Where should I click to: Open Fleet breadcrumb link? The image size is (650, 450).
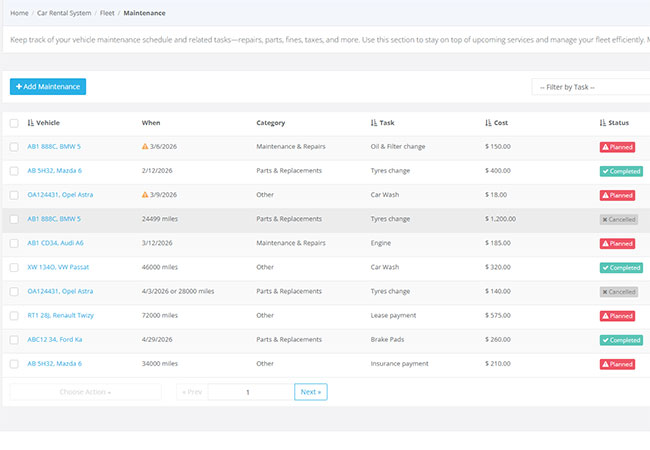coord(107,13)
